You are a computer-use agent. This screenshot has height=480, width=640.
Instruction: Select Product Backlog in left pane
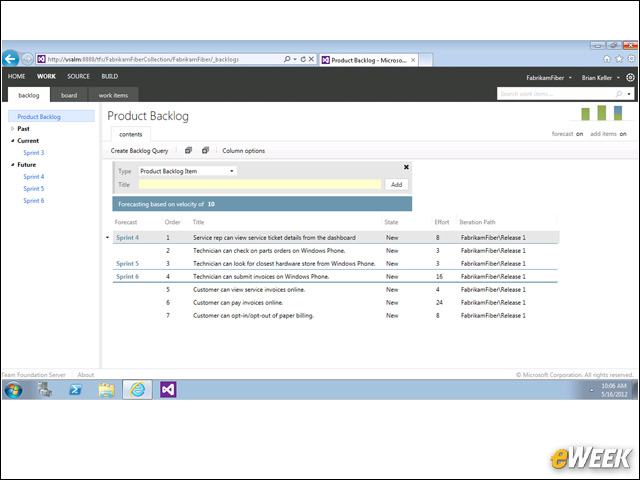coord(51,116)
